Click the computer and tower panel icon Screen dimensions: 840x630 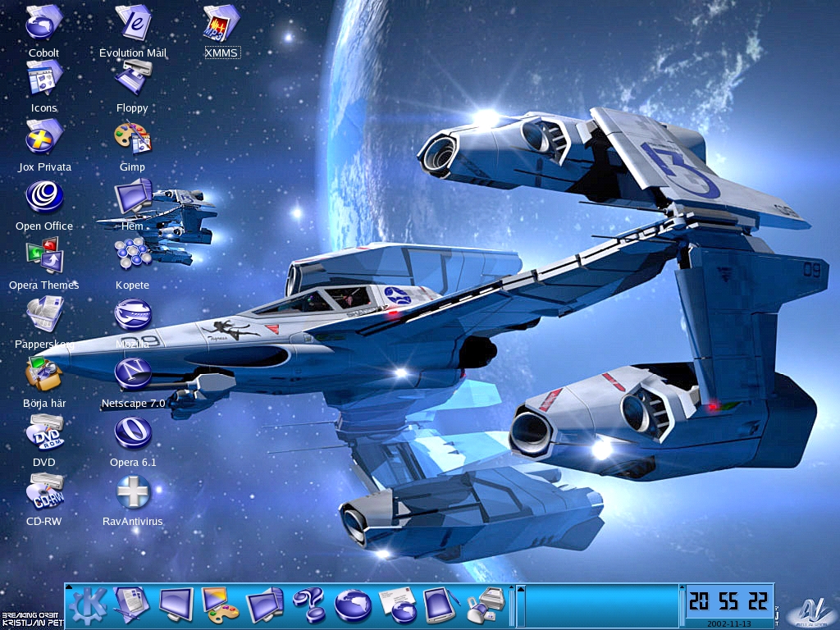click(265, 605)
